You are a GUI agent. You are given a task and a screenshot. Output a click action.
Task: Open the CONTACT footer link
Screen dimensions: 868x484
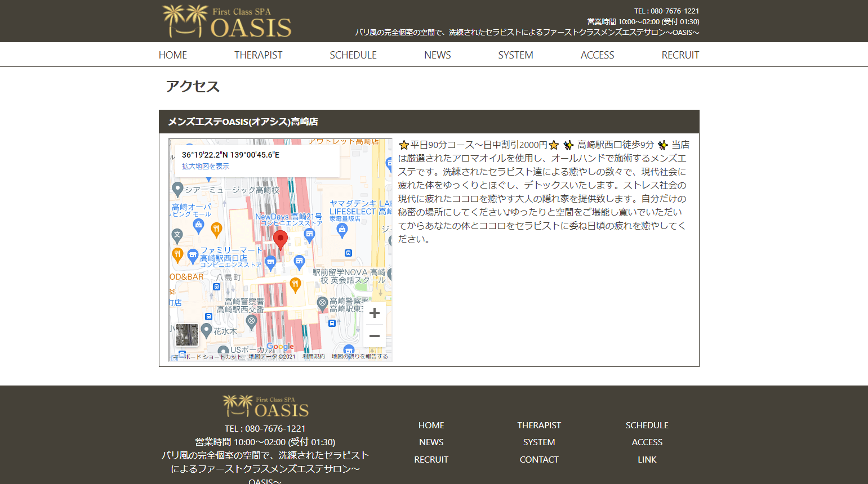click(539, 460)
